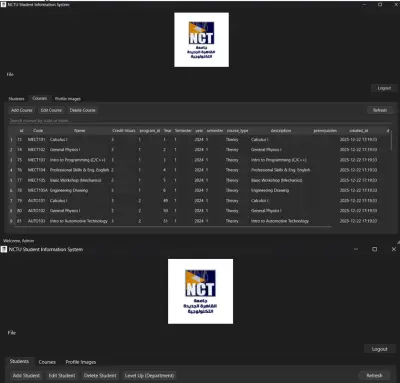Click the Add Student button
This screenshot has width=400, height=383.
tap(26, 376)
